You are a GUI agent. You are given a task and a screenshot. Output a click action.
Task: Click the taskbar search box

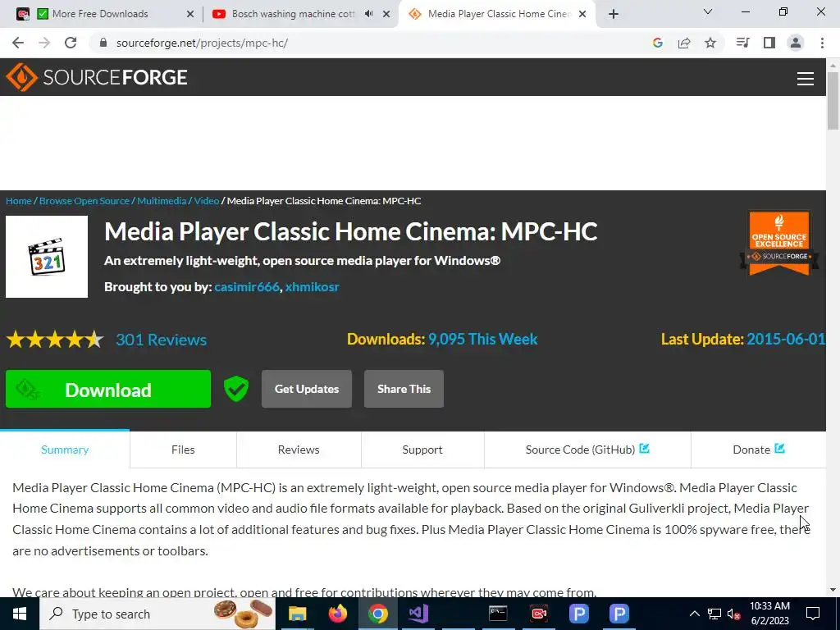[157, 614]
